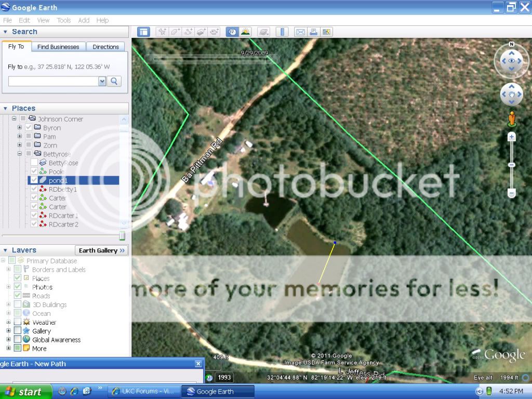
Task: Check the BettyRose overlay checkbox
Action: (x=34, y=163)
